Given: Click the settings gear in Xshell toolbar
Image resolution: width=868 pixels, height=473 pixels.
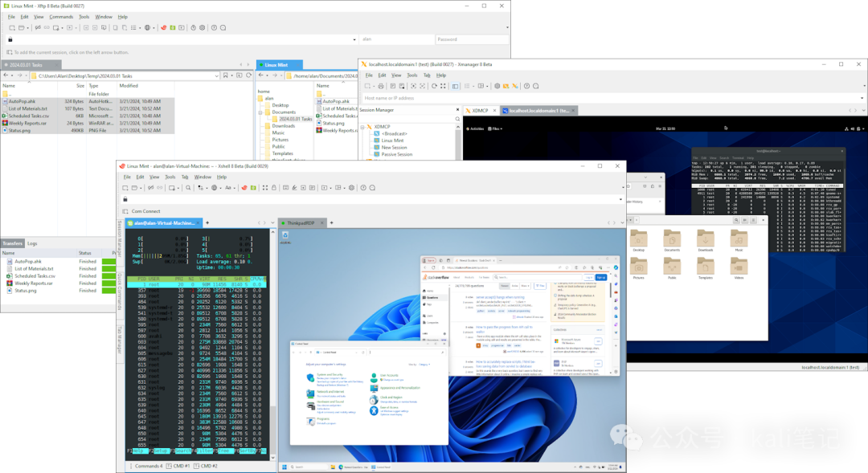Looking at the screenshot, I should click(351, 188).
